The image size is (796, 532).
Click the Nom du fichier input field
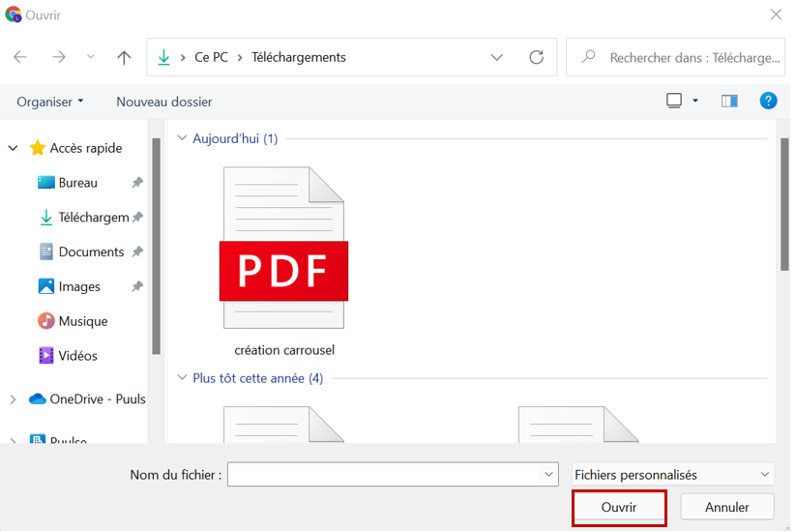click(x=384, y=474)
